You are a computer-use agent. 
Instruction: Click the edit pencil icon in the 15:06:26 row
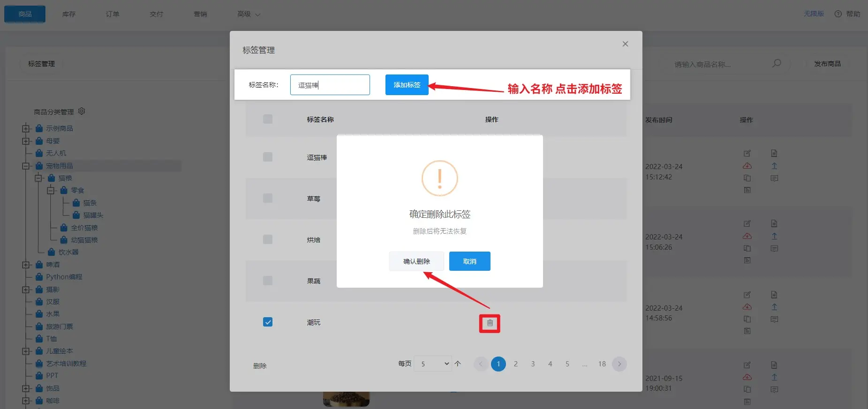747,223
